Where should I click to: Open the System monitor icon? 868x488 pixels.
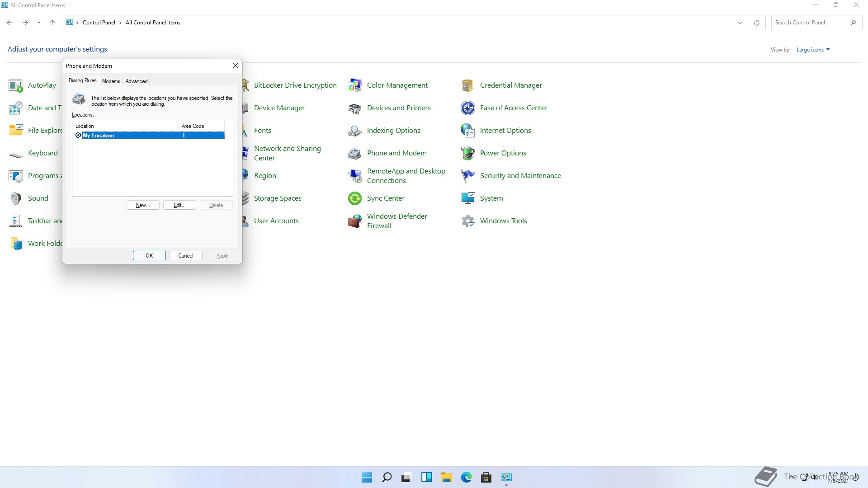pos(468,198)
